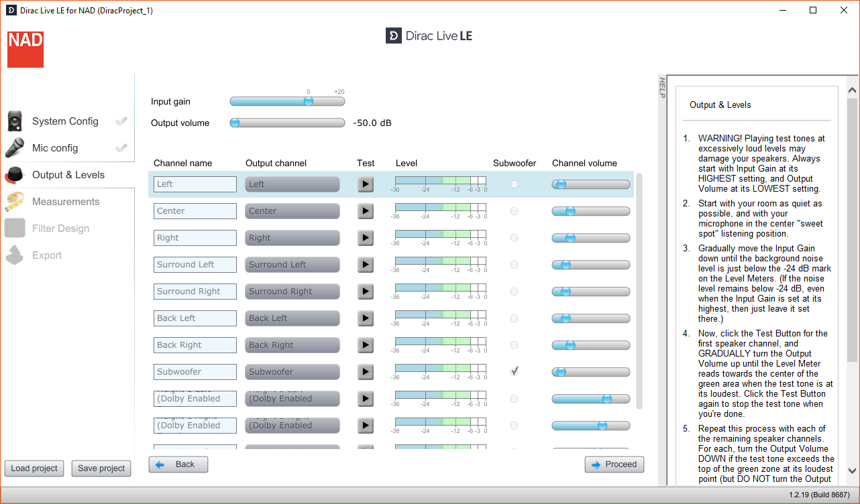Open the Right output channel selector
The image size is (860, 504).
[x=292, y=238]
